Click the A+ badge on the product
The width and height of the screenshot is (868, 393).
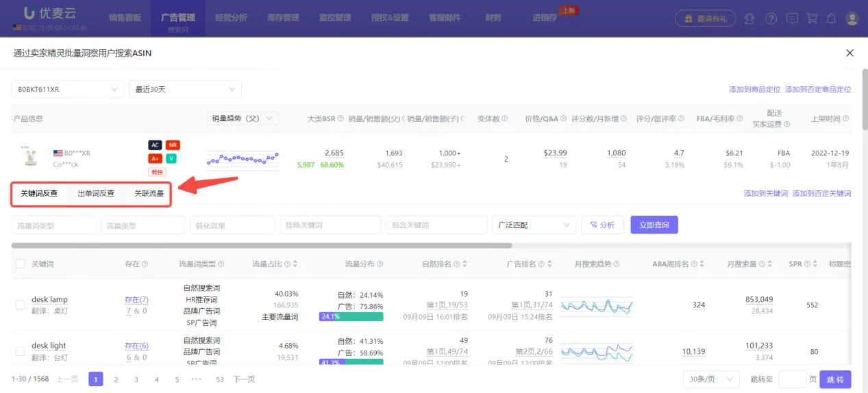pyautogui.click(x=155, y=158)
